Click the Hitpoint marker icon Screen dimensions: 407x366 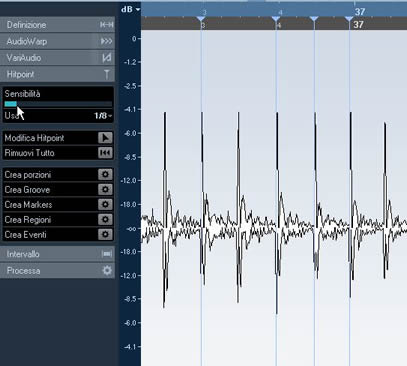pyautogui.click(x=107, y=74)
